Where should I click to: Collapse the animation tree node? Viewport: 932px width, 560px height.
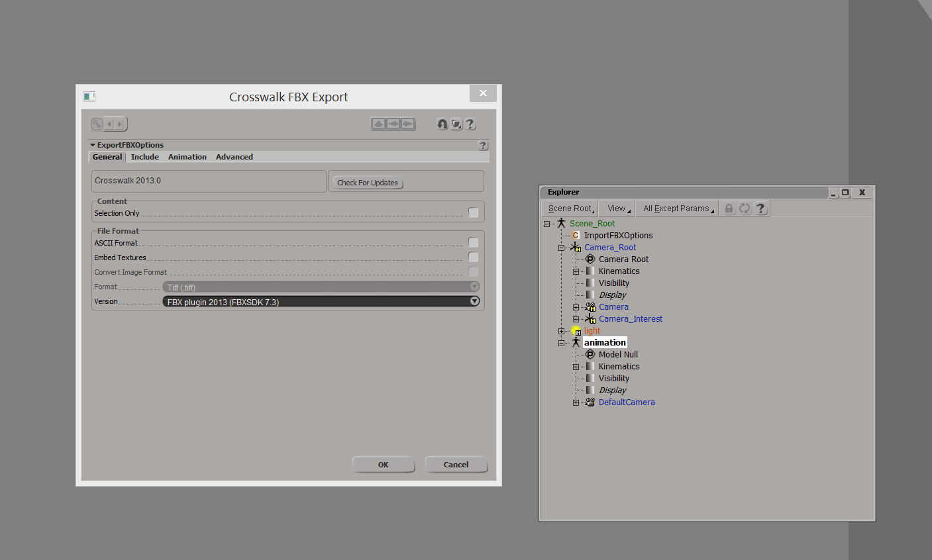pyautogui.click(x=562, y=343)
